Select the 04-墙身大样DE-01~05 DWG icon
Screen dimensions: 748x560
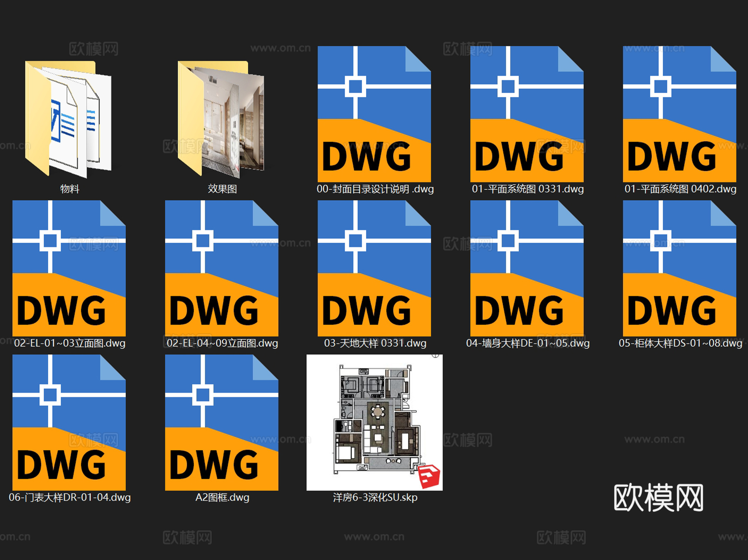click(527, 268)
